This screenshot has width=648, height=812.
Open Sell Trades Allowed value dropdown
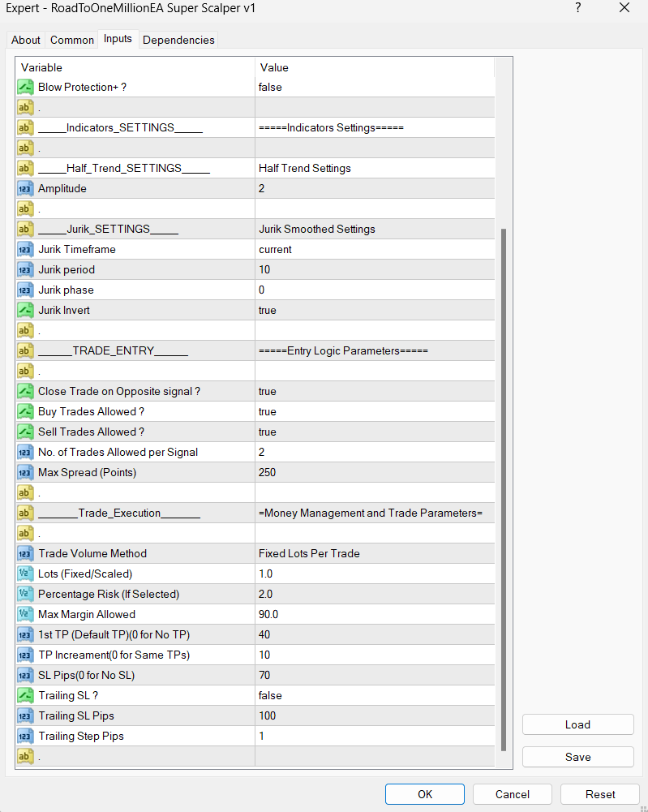(x=375, y=432)
